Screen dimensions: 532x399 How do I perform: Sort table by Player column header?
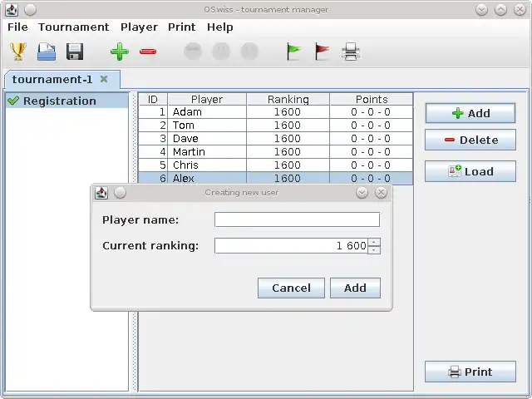click(x=207, y=99)
